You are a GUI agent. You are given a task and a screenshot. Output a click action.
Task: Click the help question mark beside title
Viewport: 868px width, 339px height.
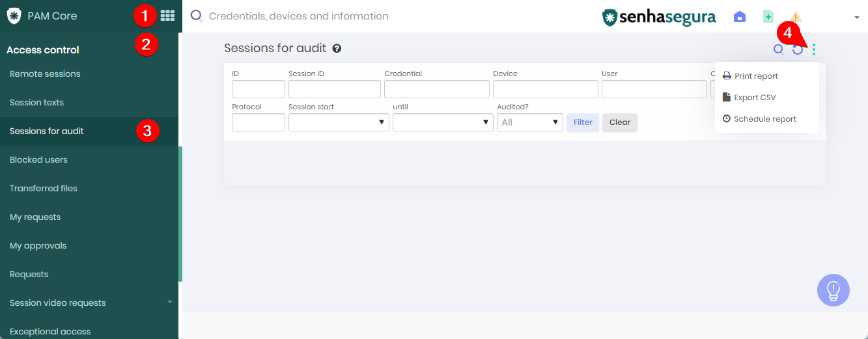pyautogui.click(x=337, y=48)
